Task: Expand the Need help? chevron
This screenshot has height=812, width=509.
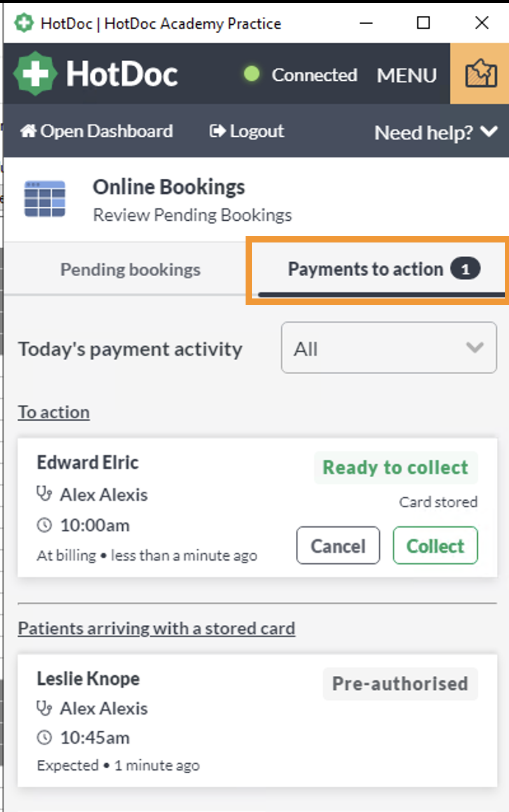Action: 489,132
